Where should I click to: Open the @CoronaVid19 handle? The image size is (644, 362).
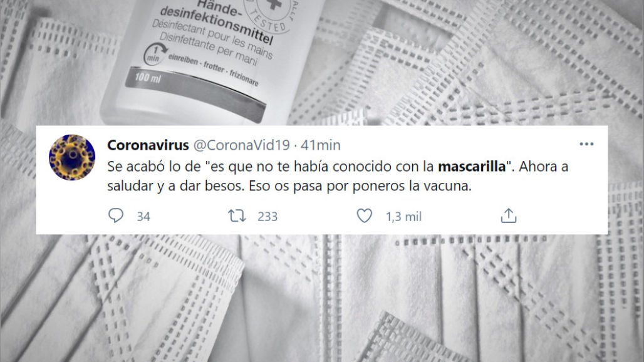(x=242, y=145)
